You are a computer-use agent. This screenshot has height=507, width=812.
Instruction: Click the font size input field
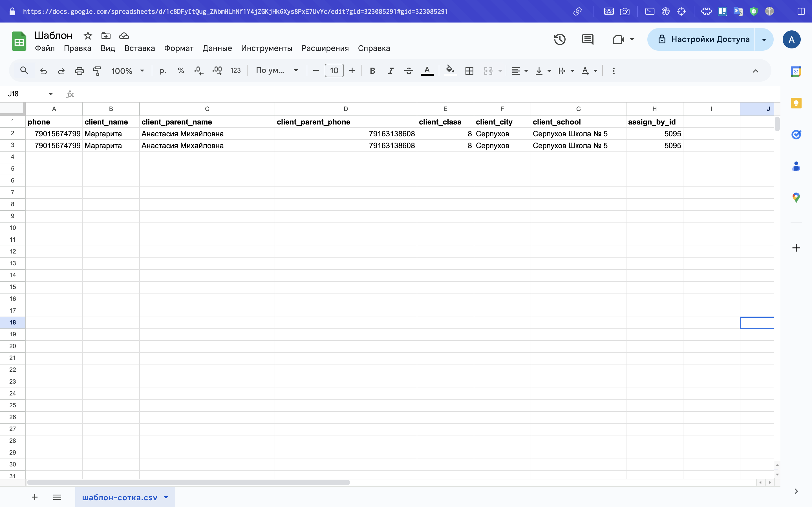pos(334,71)
